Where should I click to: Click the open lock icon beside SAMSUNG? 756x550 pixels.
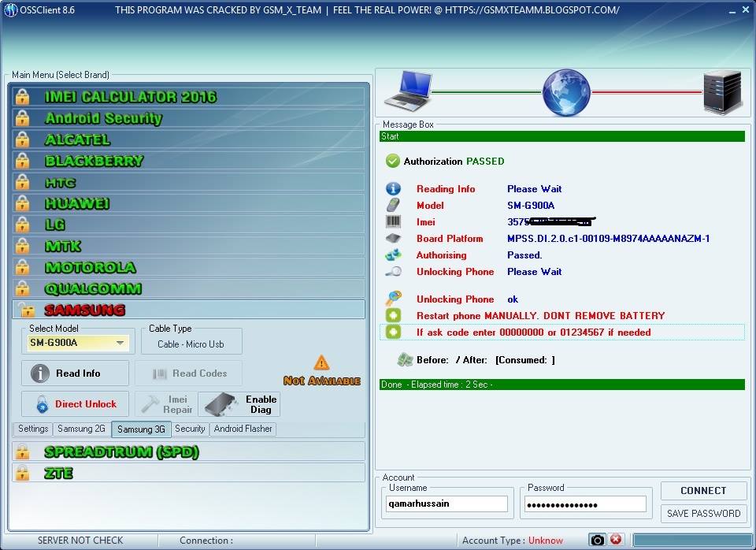pyautogui.click(x=25, y=310)
